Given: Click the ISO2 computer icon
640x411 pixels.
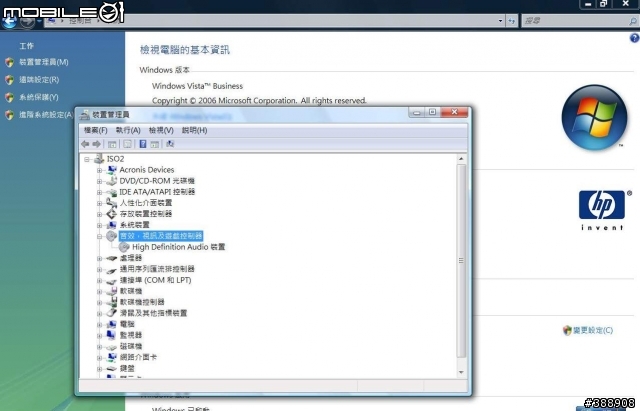Looking at the screenshot, I should pyautogui.click(x=99, y=159).
